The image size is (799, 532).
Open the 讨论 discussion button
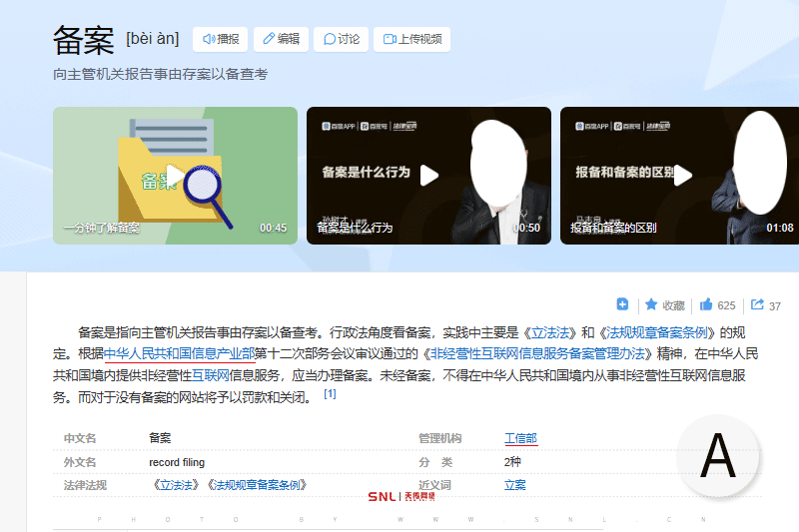click(340, 39)
